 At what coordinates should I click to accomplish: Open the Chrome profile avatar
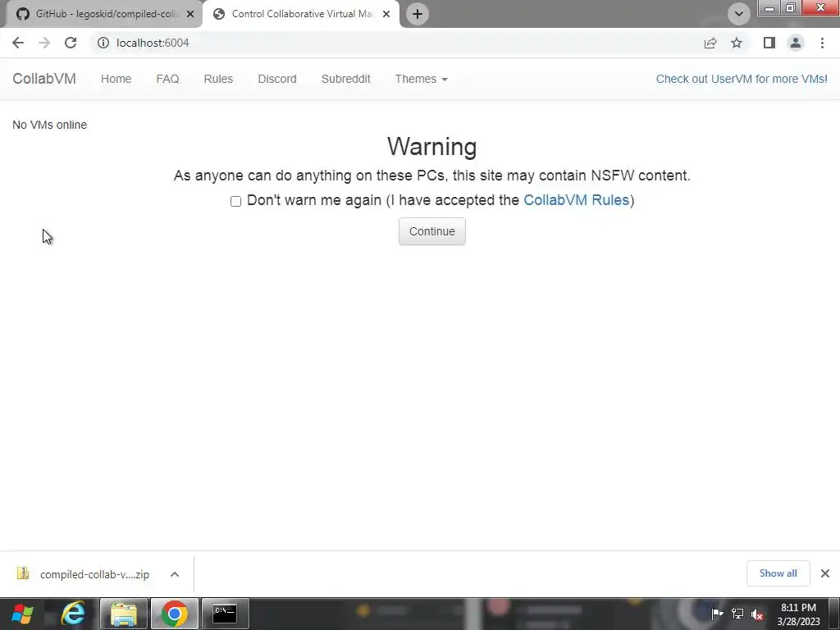point(796,43)
